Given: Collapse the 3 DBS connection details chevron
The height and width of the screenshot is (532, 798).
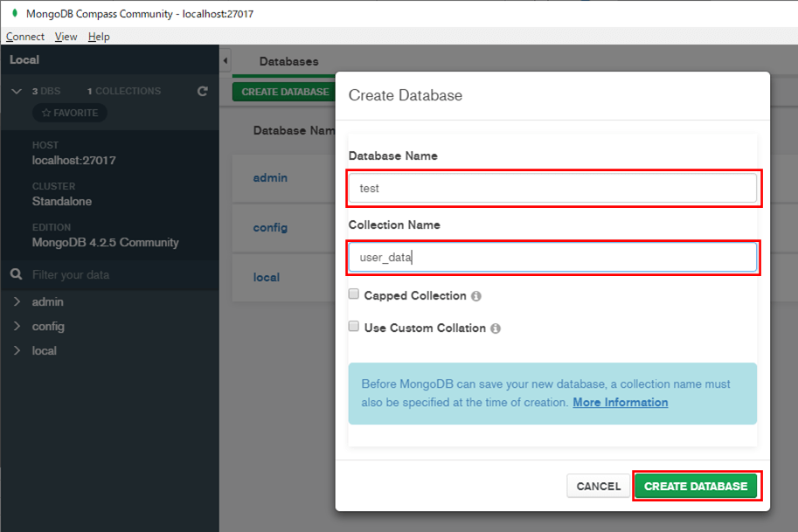Looking at the screenshot, I should [17, 91].
